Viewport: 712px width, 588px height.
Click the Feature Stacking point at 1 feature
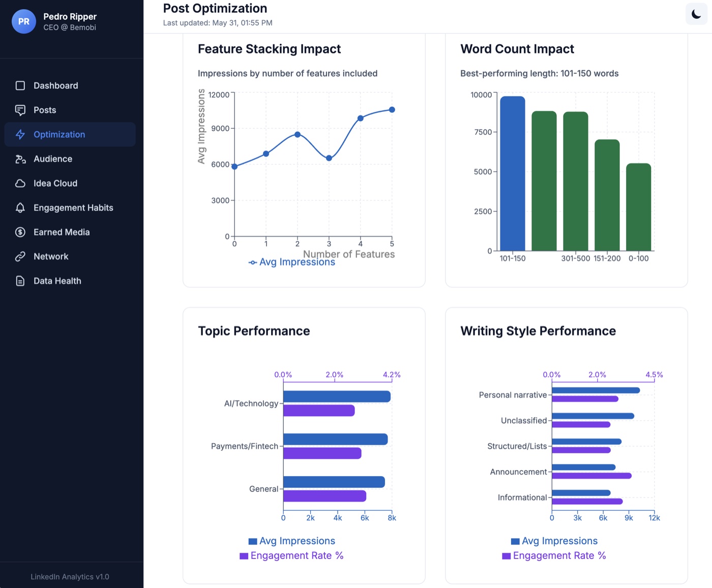point(266,154)
